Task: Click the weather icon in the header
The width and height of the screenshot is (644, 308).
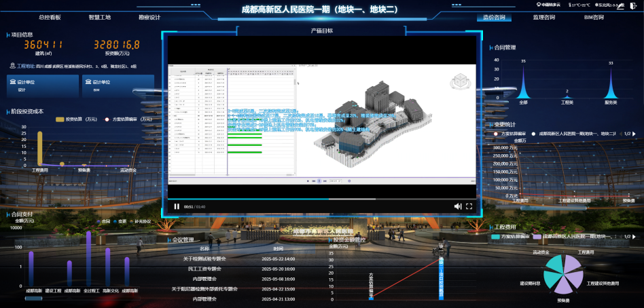Action: [x=537, y=5]
